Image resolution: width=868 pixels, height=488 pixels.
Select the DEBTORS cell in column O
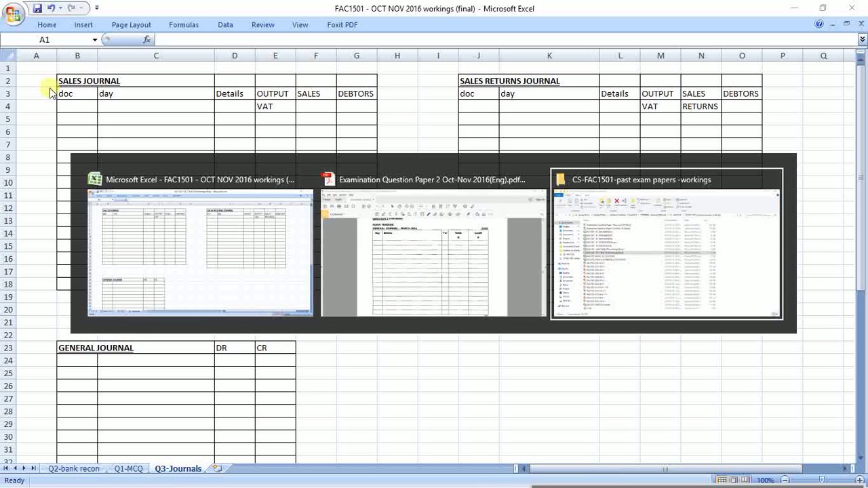point(742,94)
